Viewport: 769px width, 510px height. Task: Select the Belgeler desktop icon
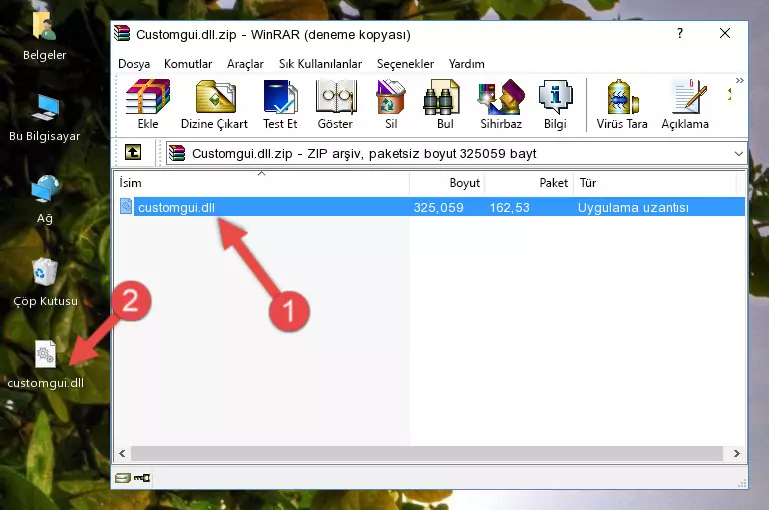45,37
